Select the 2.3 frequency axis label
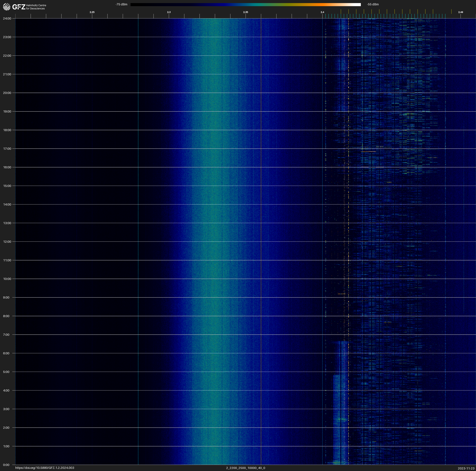This screenshot has width=476, height=471. [169, 12]
